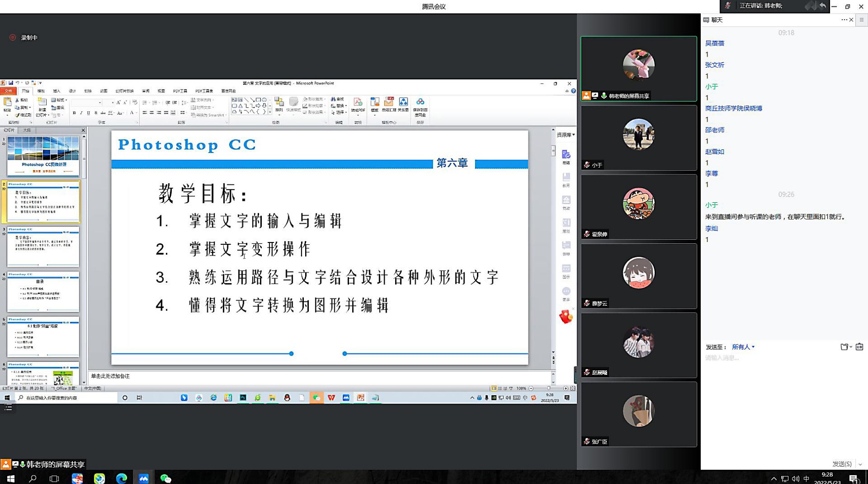Toggle bulleted list formatting
This screenshot has height=484, width=868.
tap(145, 103)
